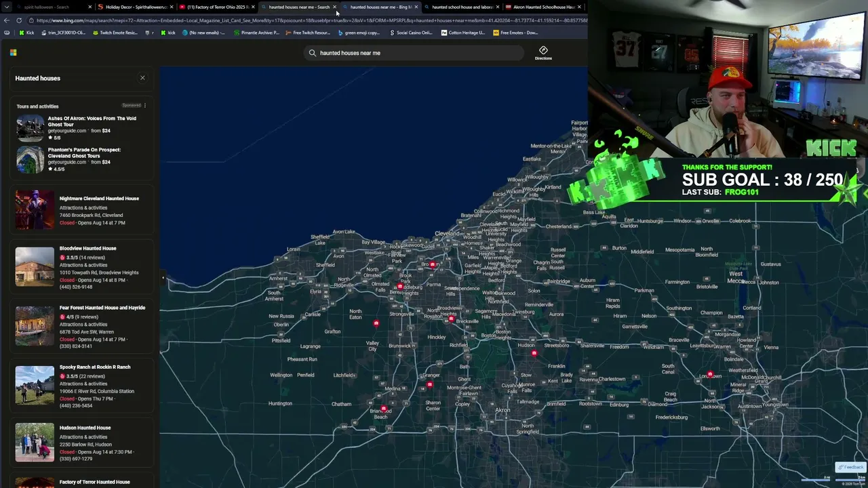Viewport: 868px width, 488px height.
Task: Open the Twitch Emote Resizer bookmark
Action: coord(115,33)
